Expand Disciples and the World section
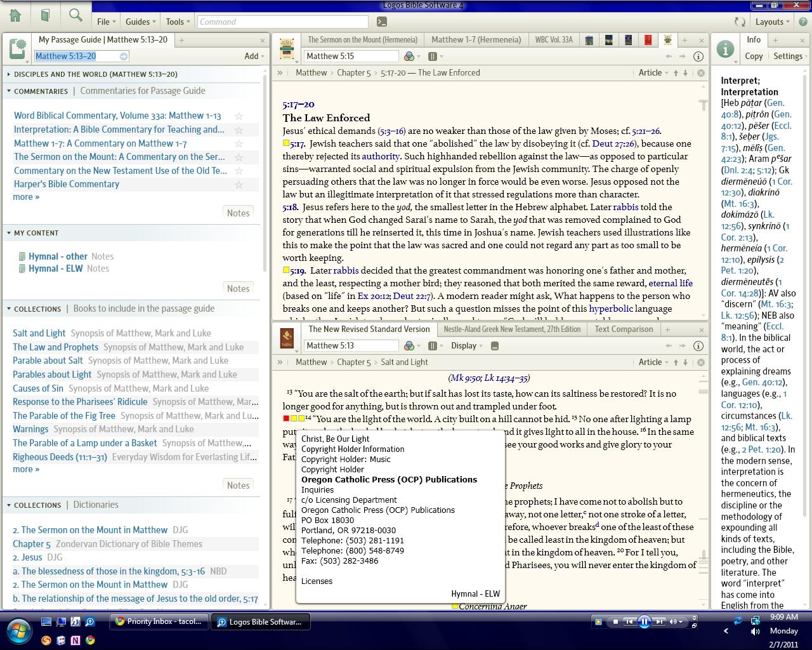 coord(9,74)
